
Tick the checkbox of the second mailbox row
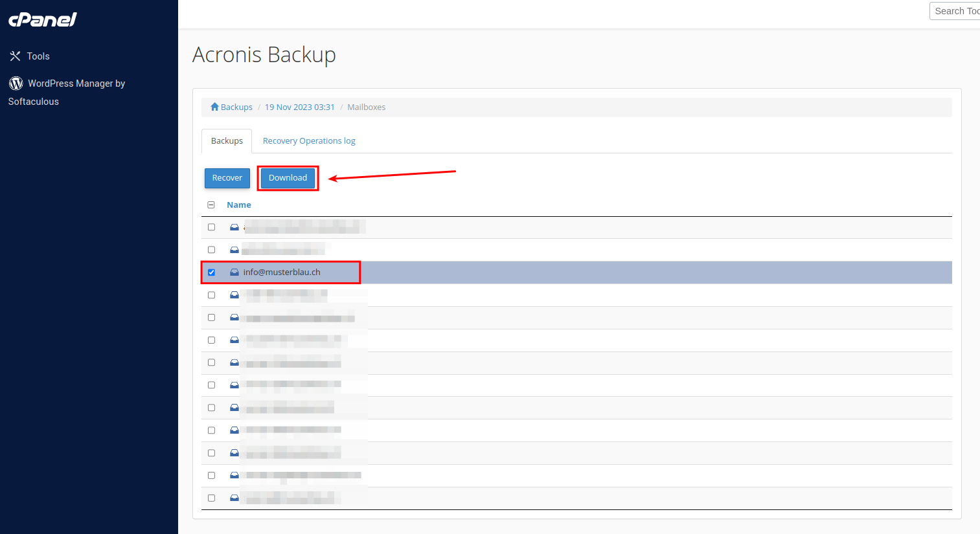(x=211, y=250)
